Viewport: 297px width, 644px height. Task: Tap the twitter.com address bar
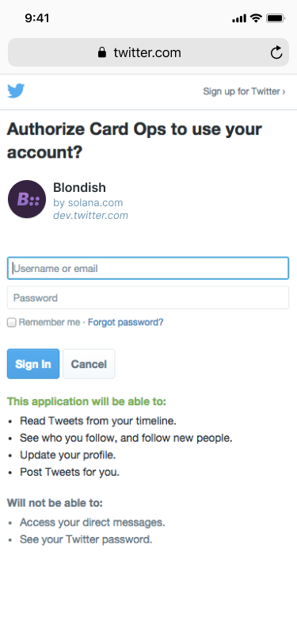149,52
